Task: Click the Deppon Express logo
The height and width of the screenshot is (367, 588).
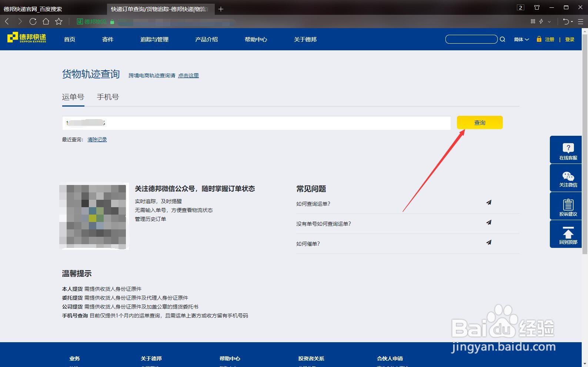Action: [27, 38]
